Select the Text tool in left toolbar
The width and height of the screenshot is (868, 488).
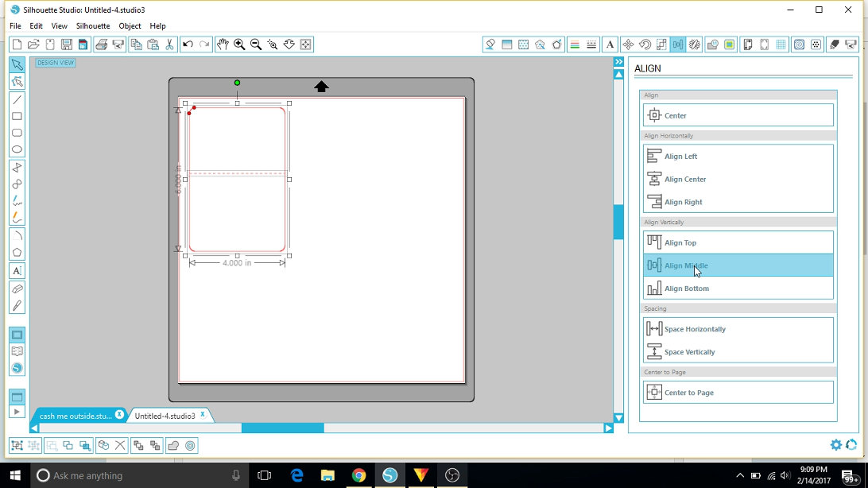17,270
